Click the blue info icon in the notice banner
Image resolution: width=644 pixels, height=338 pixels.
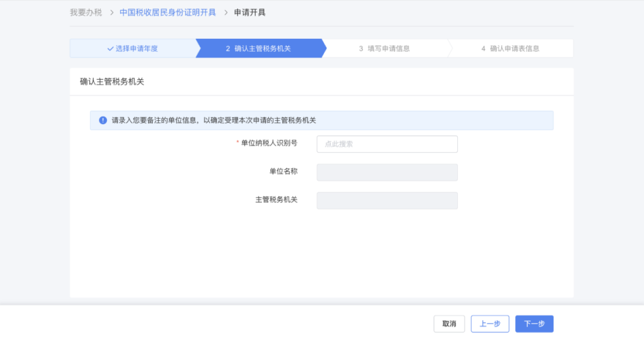coord(103,120)
